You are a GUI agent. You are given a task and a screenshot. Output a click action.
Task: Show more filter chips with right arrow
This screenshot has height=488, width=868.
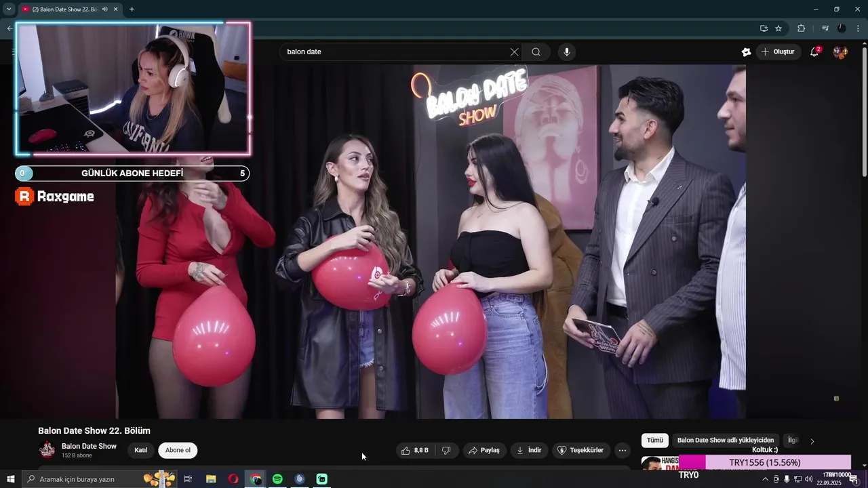point(812,441)
